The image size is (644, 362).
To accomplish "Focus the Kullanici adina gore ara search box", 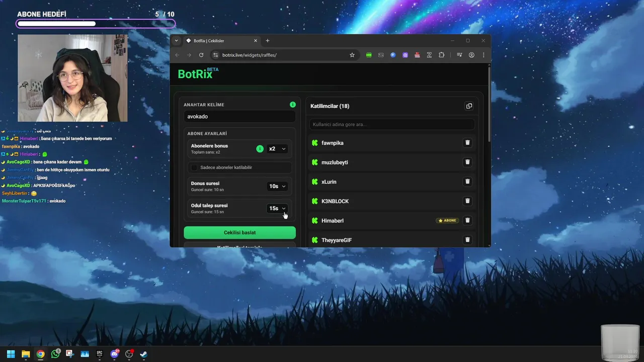I will coord(391,124).
